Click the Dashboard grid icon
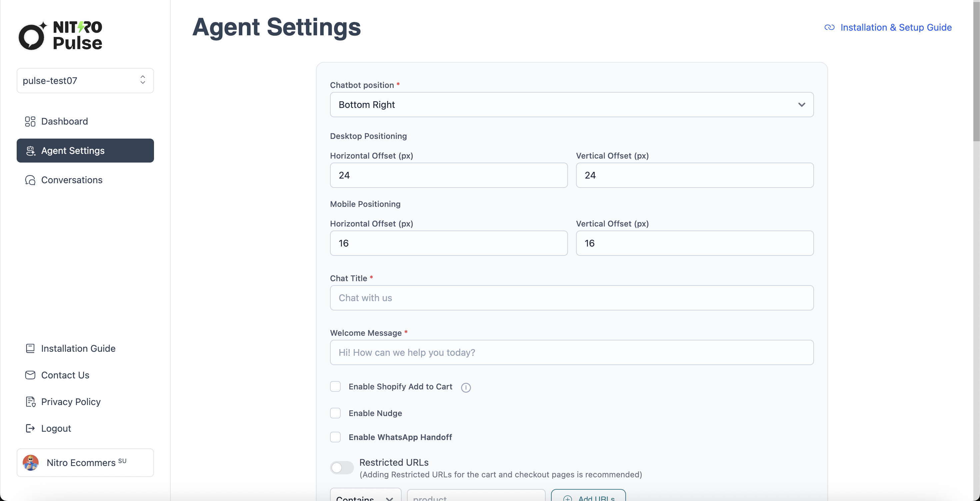This screenshot has height=501, width=980. pyautogui.click(x=30, y=121)
